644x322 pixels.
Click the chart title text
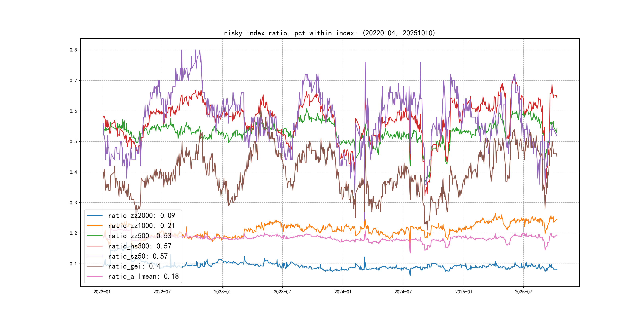click(x=329, y=33)
